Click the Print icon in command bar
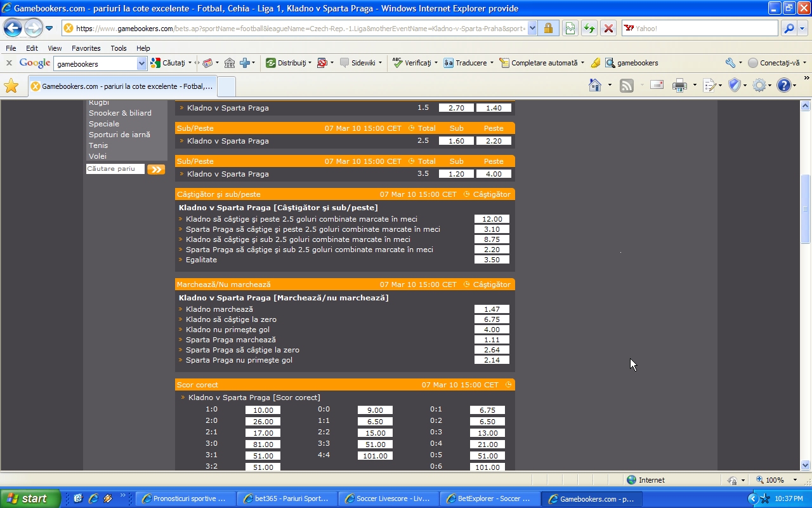This screenshot has width=812, height=508. coord(679,85)
